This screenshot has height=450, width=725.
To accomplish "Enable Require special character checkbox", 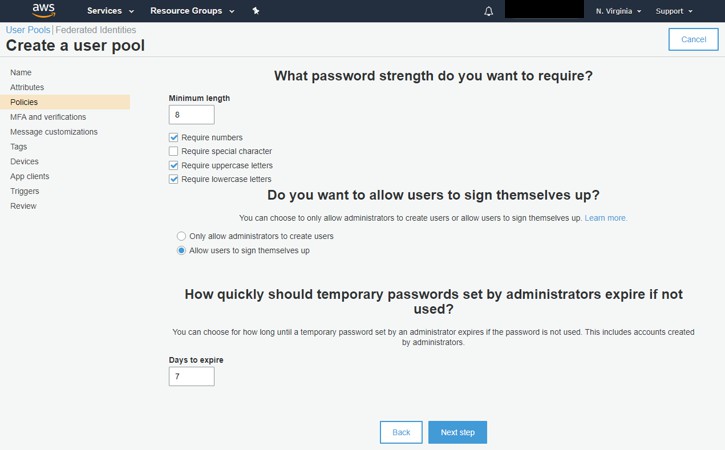I will click(x=174, y=152).
